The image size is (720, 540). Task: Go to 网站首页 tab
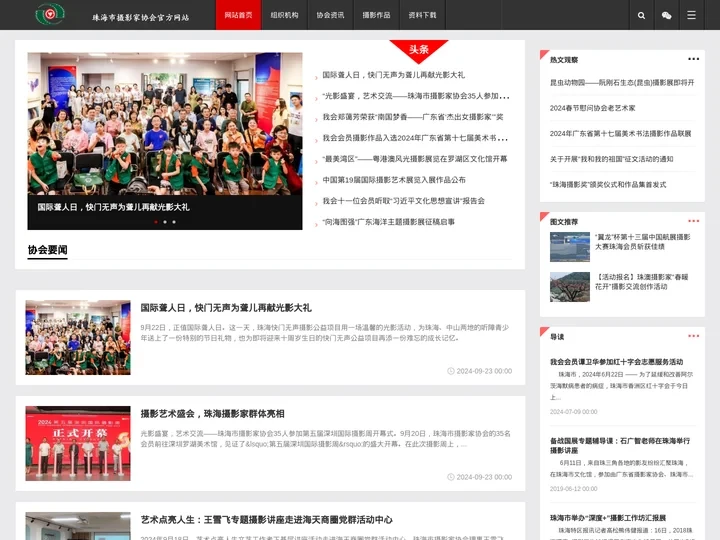coord(238,15)
